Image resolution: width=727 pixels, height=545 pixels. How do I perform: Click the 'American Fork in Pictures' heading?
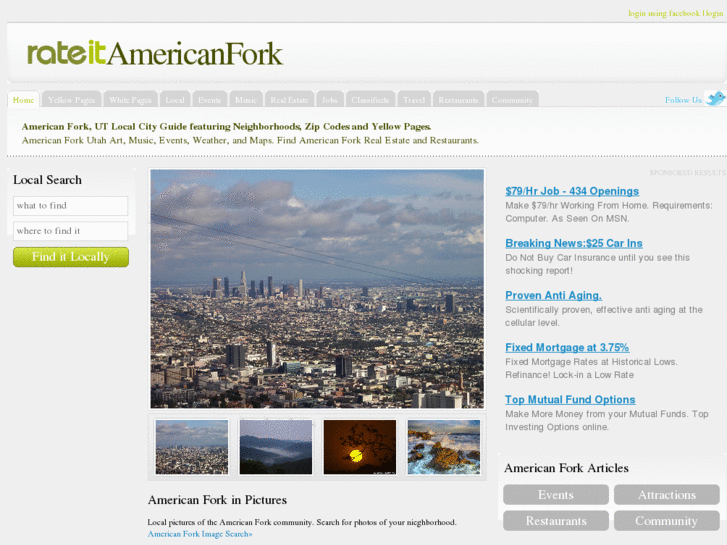coord(217,500)
